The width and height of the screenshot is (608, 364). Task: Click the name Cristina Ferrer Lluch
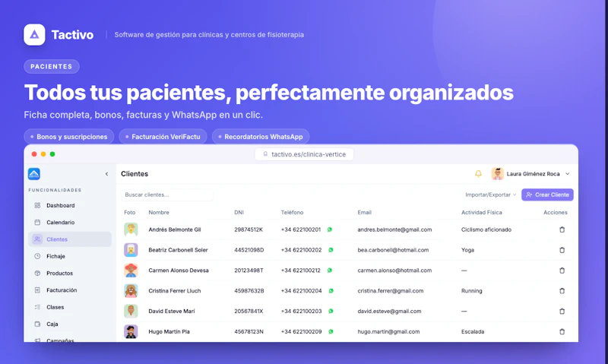(x=175, y=291)
